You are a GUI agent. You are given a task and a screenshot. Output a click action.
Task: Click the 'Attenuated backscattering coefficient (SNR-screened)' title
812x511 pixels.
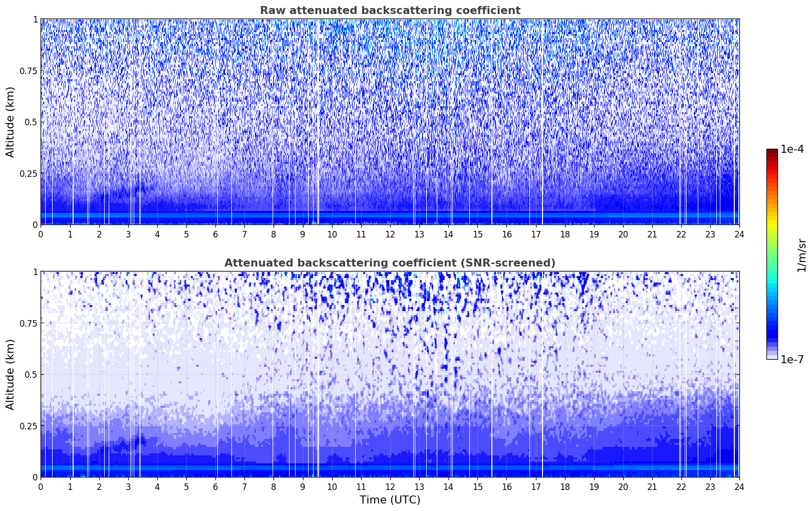click(x=390, y=263)
